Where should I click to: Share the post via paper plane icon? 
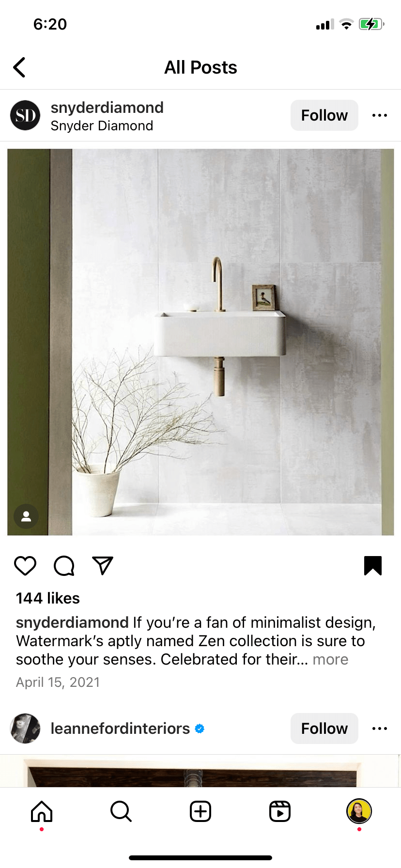103,566
